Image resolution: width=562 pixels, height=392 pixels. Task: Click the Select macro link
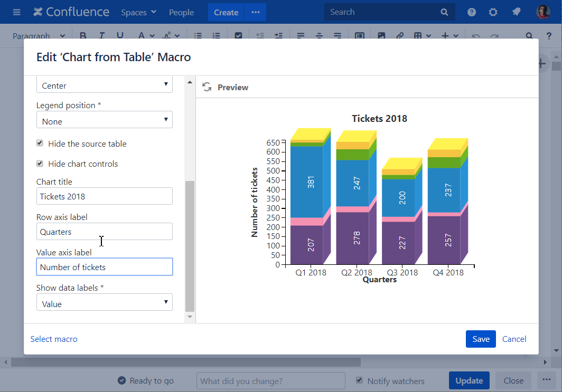tap(54, 339)
